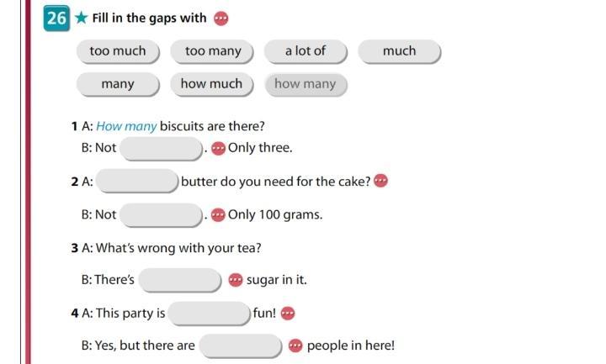Screen dimensions: 606x364
Task: Click red hint icon before 'sugar in it.'
Action: point(236,280)
